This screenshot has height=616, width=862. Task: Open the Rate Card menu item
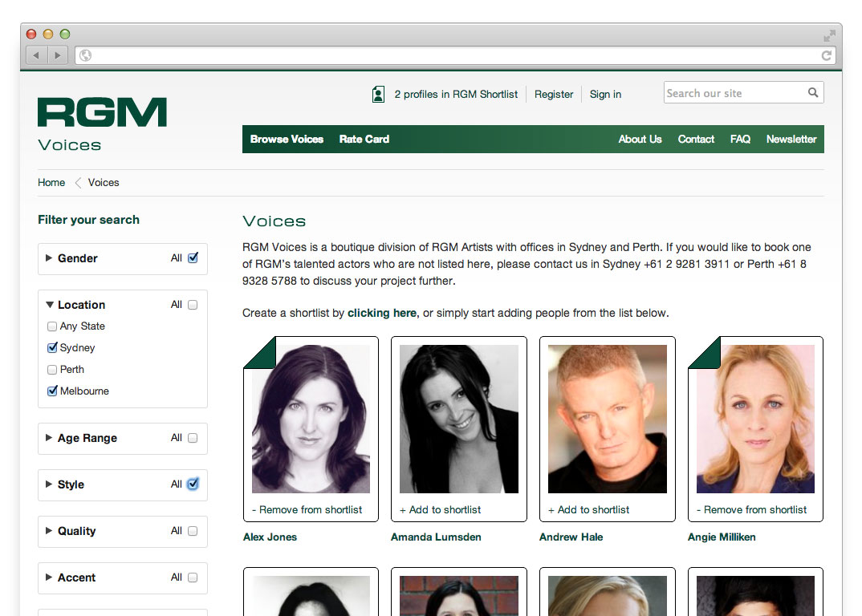364,139
